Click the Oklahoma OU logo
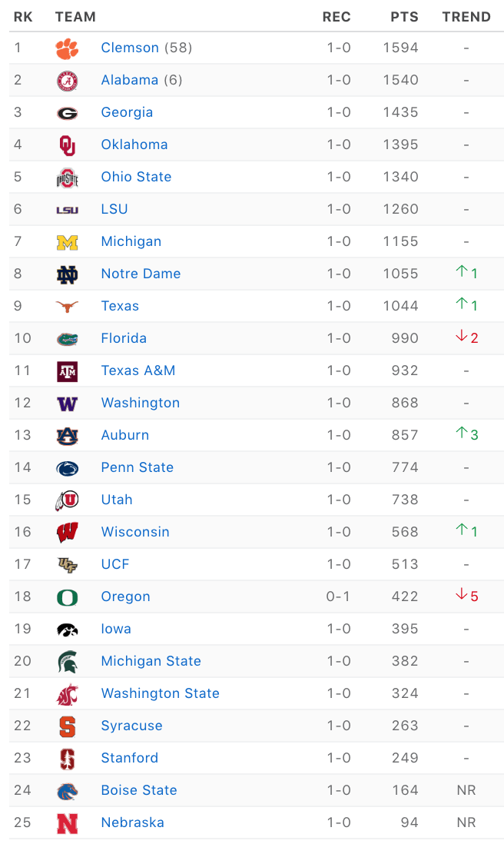504x844 pixels. [68, 145]
